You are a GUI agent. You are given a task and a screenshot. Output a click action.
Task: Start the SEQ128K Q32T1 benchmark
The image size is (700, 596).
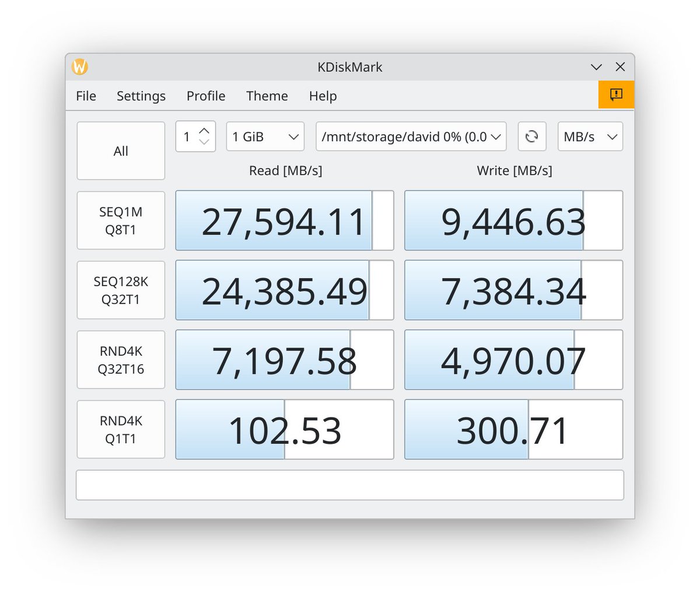(x=121, y=290)
